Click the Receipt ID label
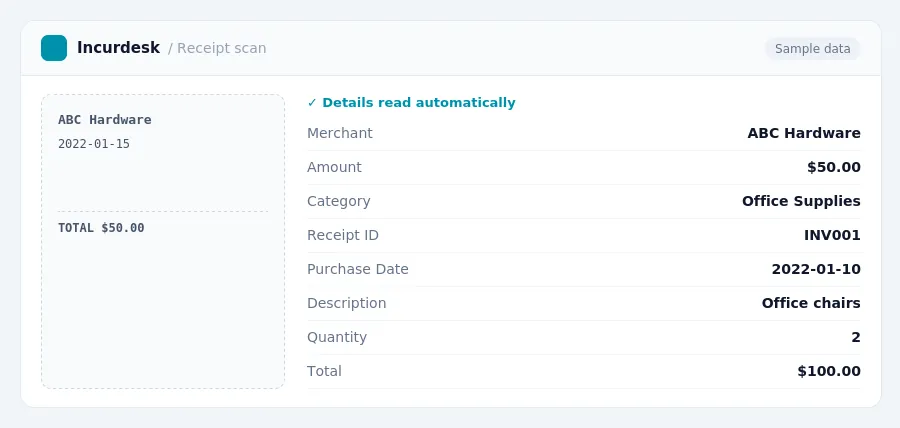The width and height of the screenshot is (900, 428). pos(343,235)
